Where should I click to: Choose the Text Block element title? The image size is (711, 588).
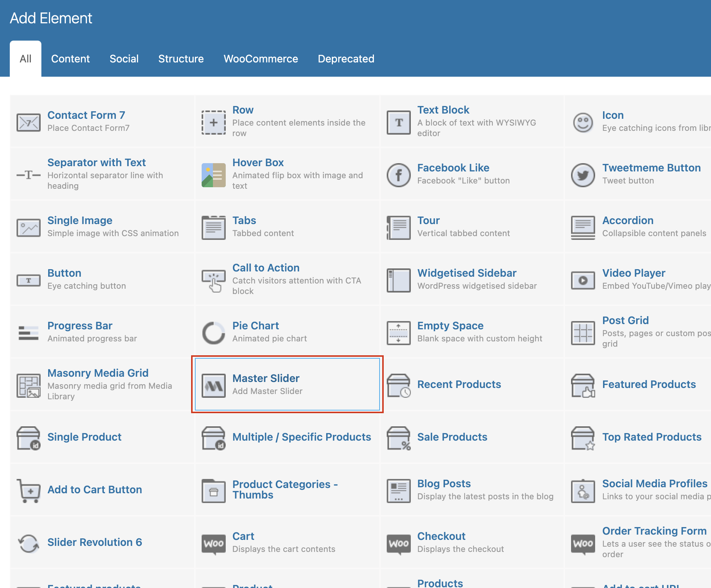pos(443,110)
